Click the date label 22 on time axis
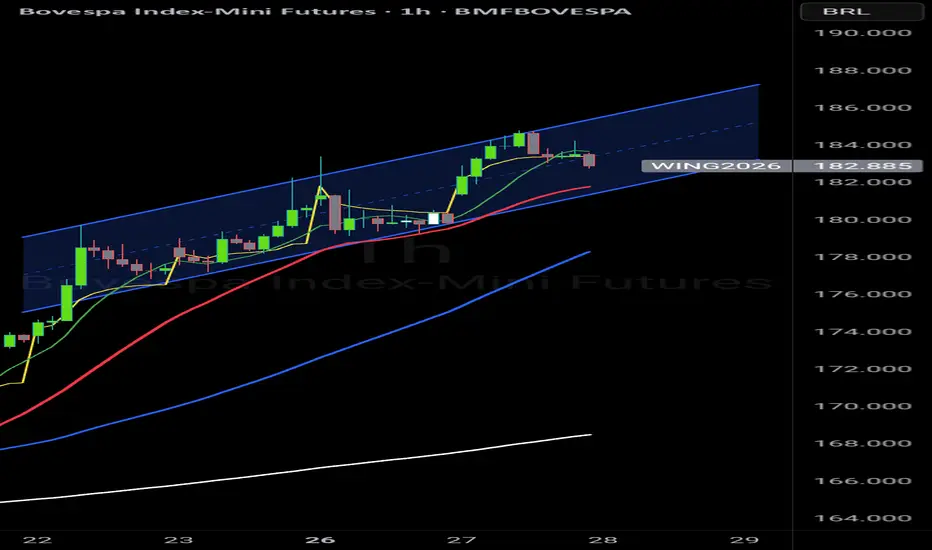The height and width of the screenshot is (550, 932). [x=37, y=540]
